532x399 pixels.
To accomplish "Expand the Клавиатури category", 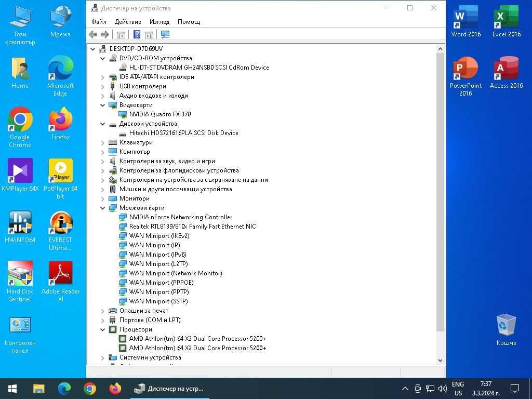I will 102,142.
